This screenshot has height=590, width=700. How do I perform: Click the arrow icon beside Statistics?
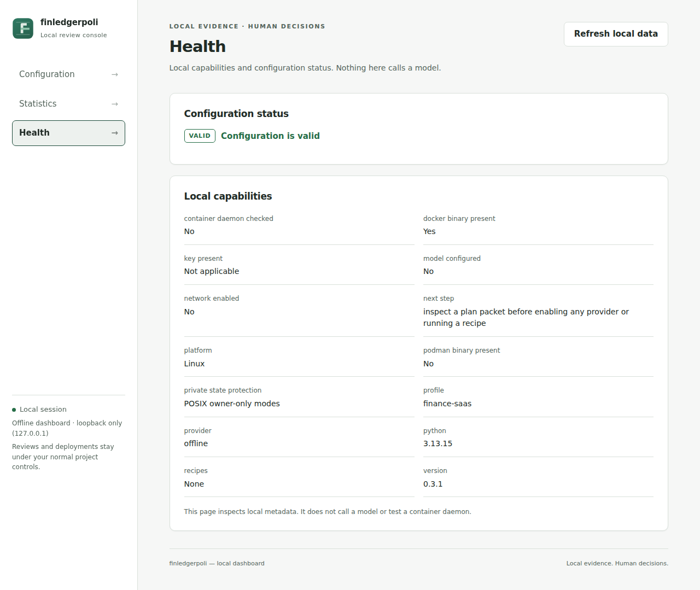pyautogui.click(x=115, y=104)
